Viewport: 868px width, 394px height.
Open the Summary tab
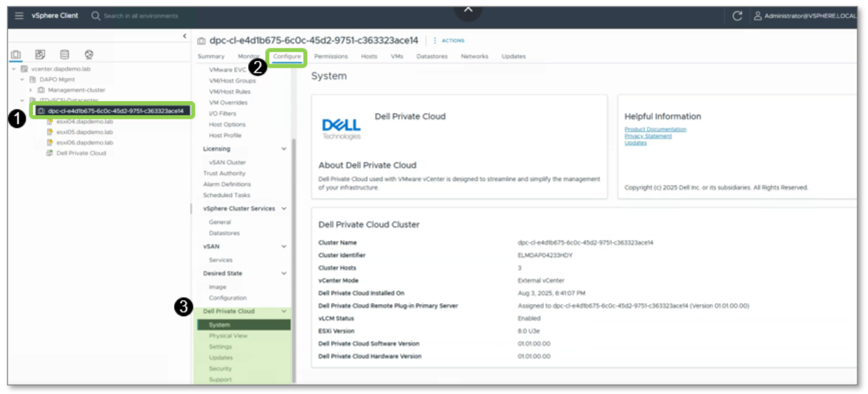pos(211,56)
